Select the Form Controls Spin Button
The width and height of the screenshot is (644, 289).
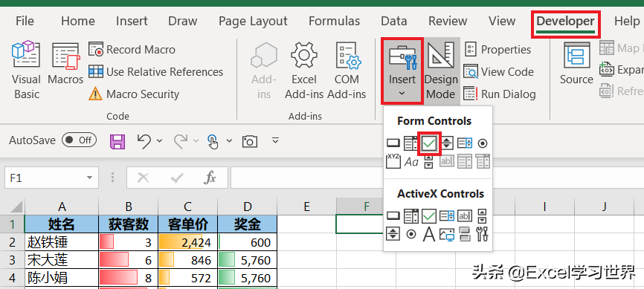coord(447,143)
